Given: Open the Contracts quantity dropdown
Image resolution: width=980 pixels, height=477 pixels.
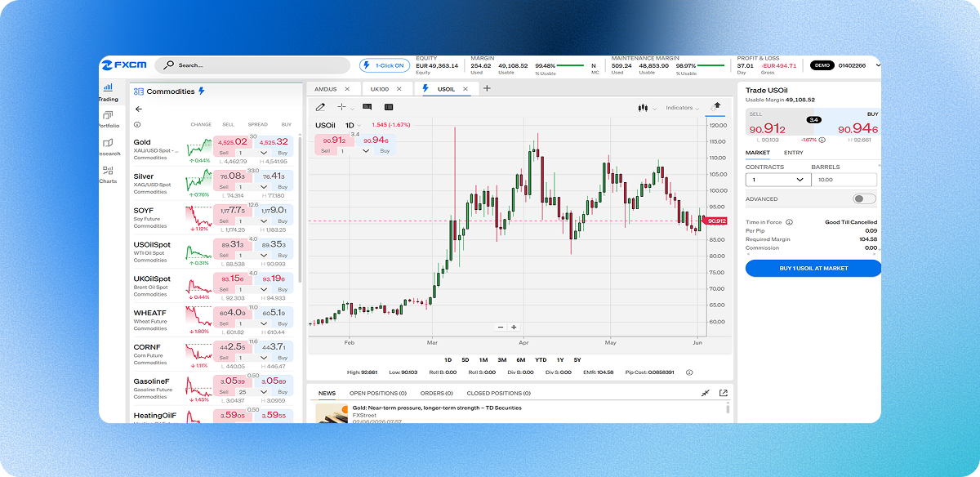Looking at the screenshot, I should [x=777, y=180].
